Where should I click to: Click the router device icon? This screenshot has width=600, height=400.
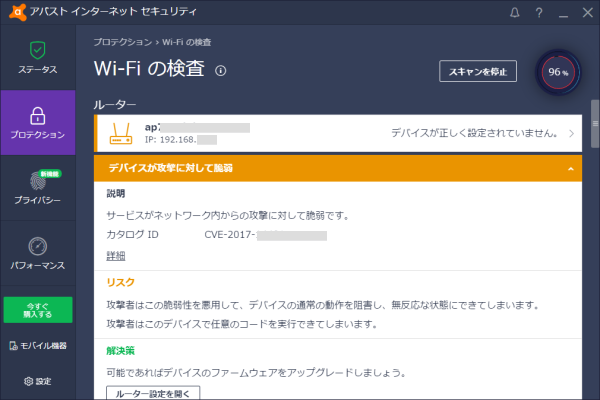coord(121,133)
